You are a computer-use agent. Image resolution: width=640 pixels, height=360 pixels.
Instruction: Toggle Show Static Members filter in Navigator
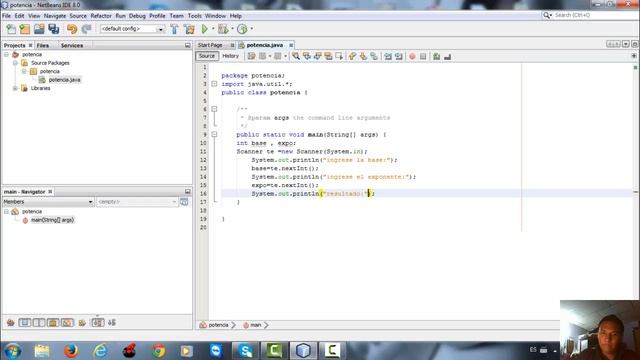[39, 323]
